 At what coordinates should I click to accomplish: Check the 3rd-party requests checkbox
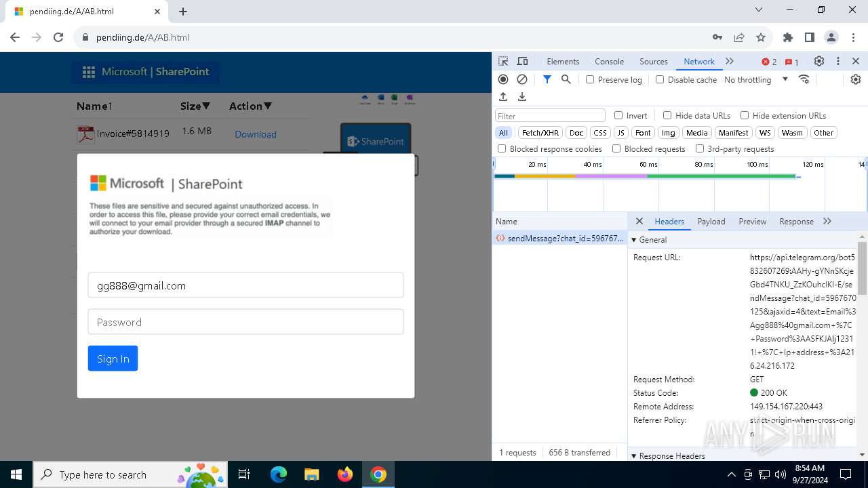click(700, 148)
